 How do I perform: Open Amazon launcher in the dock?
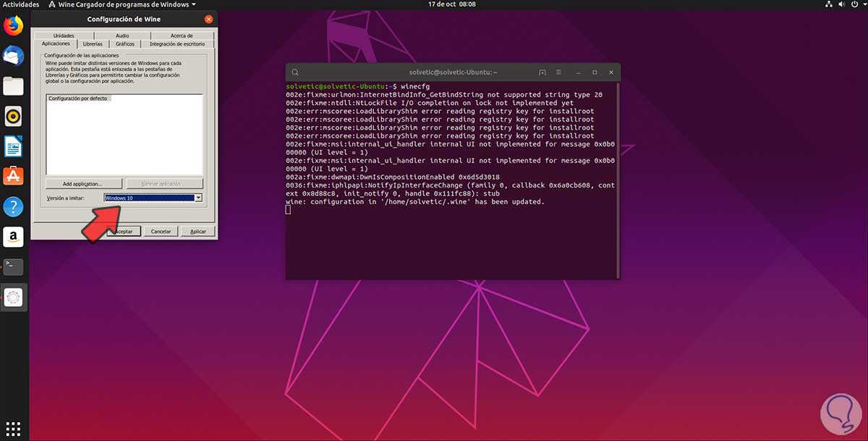click(x=14, y=236)
